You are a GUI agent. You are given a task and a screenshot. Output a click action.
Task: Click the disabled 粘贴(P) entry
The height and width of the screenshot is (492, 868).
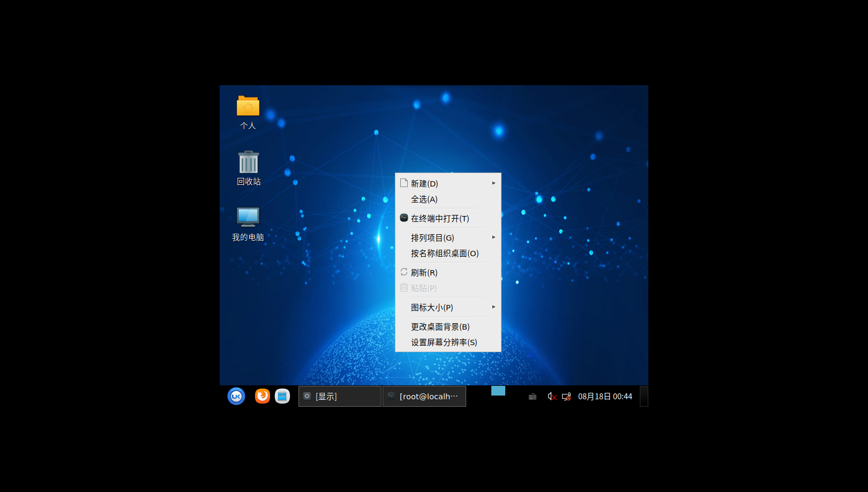coord(448,288)
